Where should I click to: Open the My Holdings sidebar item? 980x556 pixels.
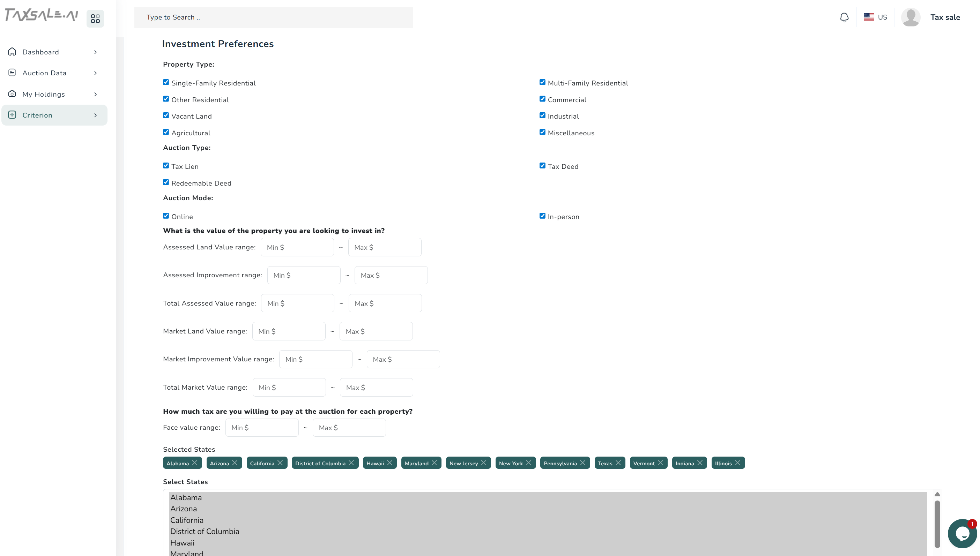pyautogui.click(x=44, y=94)
